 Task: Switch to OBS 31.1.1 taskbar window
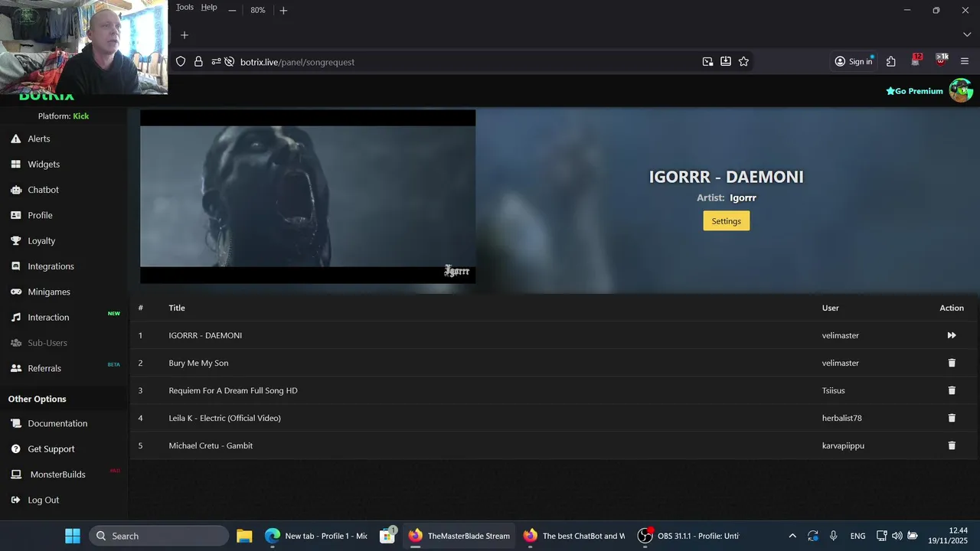click(x=689, y=536)
